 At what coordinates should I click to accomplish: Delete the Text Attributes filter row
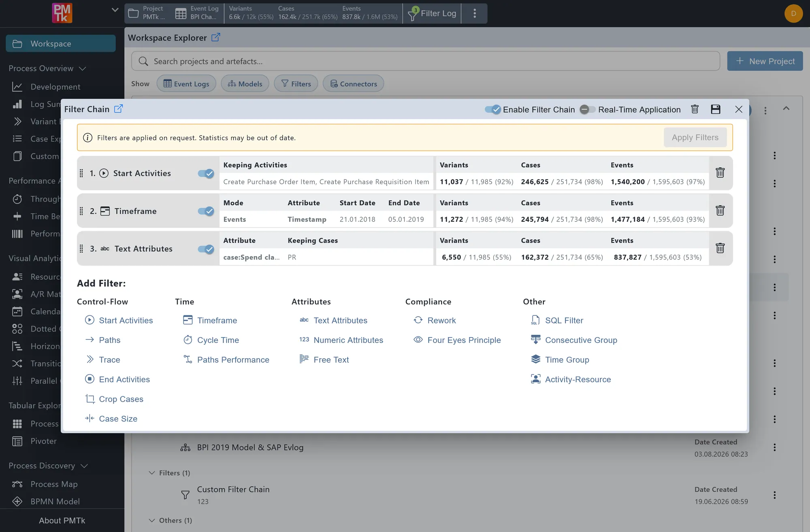(x=720, y=248)
